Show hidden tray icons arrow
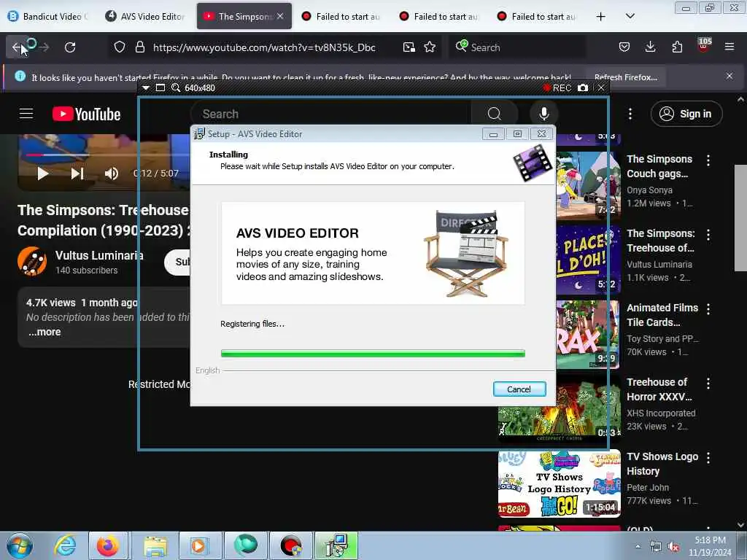Image resolution: width=747 pixels, height=560 pixels. click(x=638, y=546)
